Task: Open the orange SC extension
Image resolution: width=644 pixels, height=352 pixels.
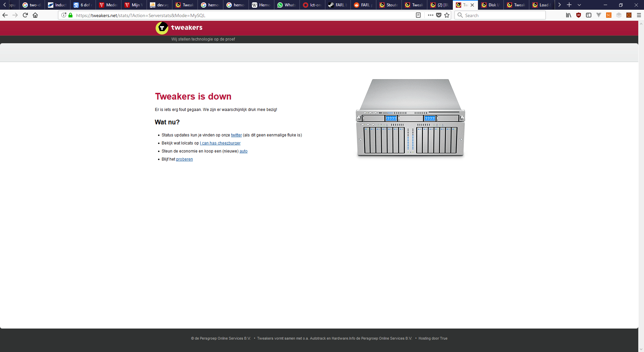Action: [x=609, y=15]
